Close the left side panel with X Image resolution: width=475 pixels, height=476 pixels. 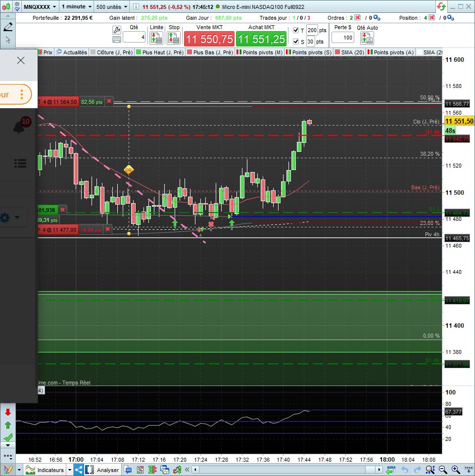tap(21, 60)
